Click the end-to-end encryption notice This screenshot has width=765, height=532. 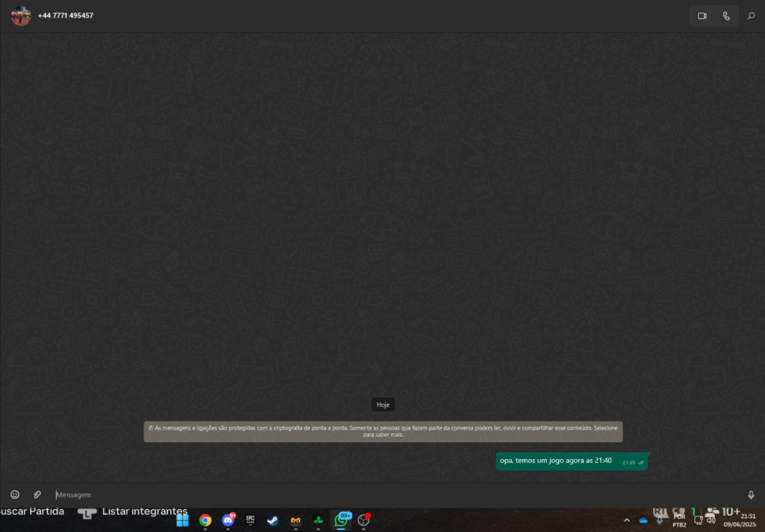[382, 432]
